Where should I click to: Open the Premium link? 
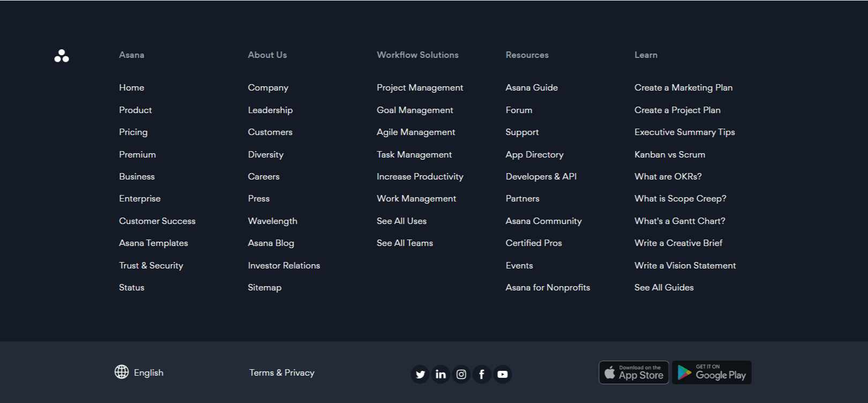click(138, 154)
